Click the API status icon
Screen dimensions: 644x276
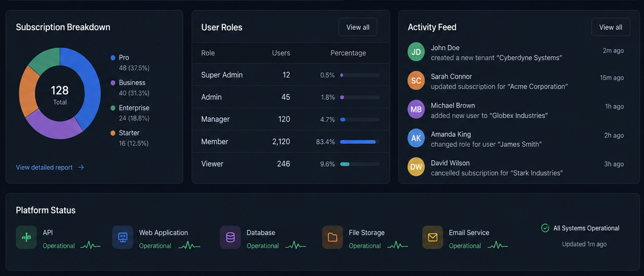(x=27, y=237)
